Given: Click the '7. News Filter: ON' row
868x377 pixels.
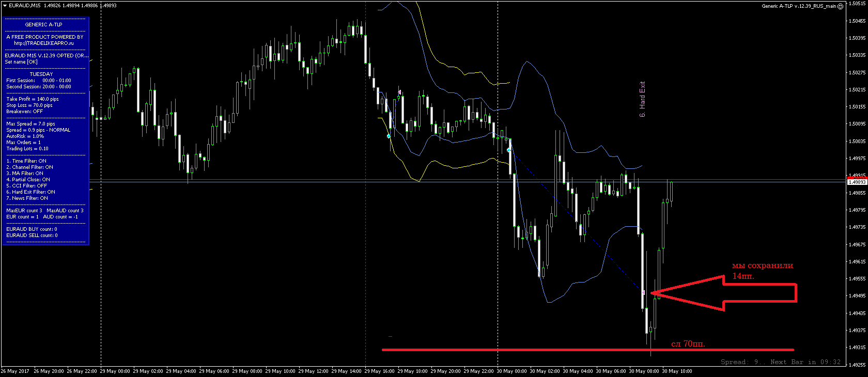Looking at the screenshot, I should 27,198.
